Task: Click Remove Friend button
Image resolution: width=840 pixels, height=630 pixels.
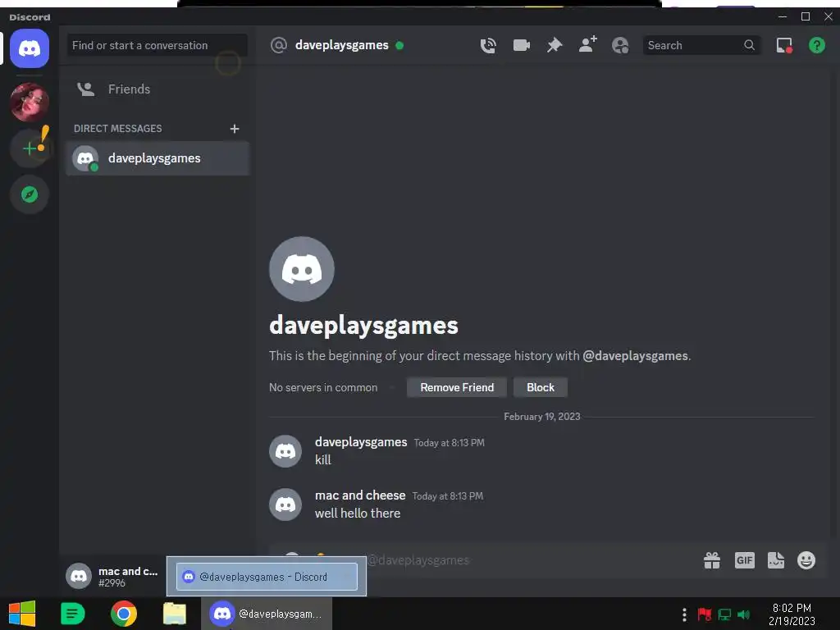Action: coord(456,387)
